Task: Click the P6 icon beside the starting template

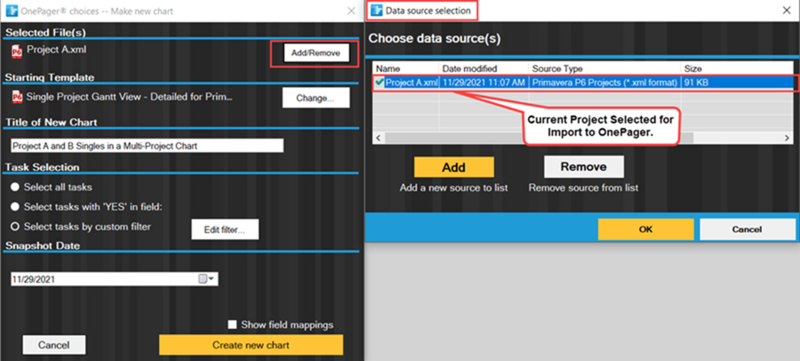Action: pyautogui.click(x=17, y=96)
